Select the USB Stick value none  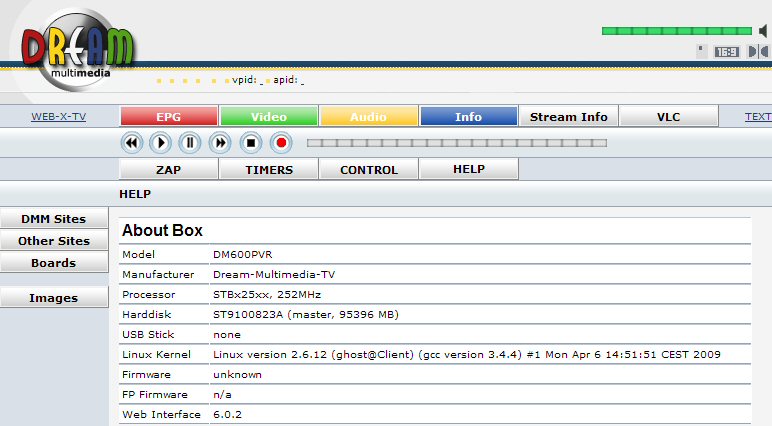point(227,334)
